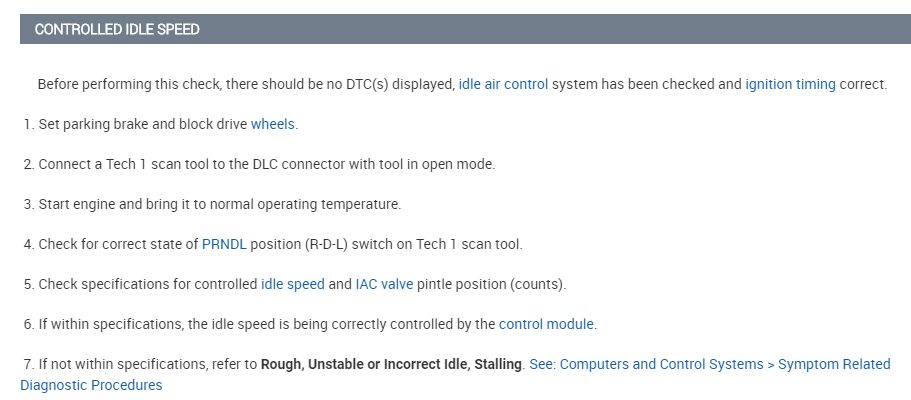Follow the "ignition timing" hyperlink
This screenshot has height=400, width=911.
click(790, 84)
